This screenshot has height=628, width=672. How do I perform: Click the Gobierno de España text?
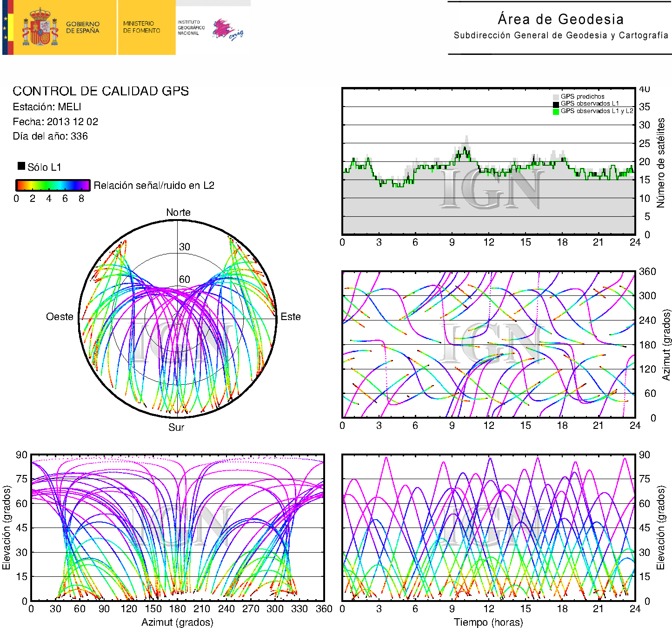(82, 27)
